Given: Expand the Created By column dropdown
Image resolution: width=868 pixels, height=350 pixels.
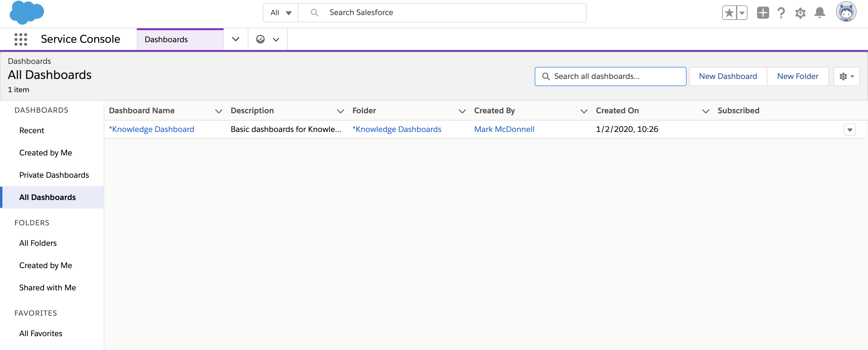Looking at the screenshot, I should point(584,111).
